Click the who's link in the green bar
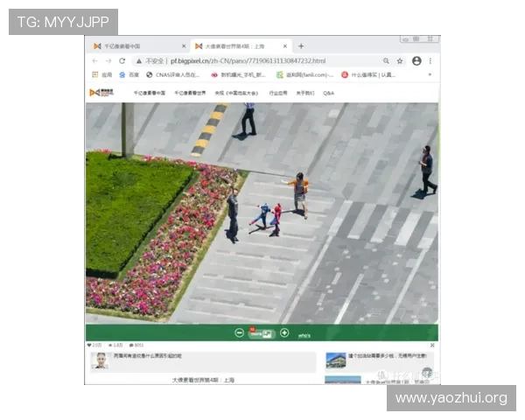 pyautogui.click(x=304, y=336)
